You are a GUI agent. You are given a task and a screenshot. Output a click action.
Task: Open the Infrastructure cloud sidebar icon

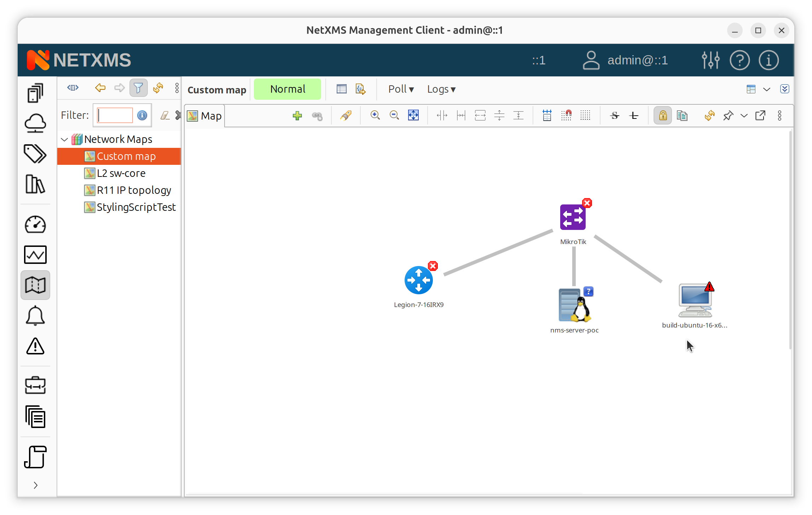(x=35, y=123)
